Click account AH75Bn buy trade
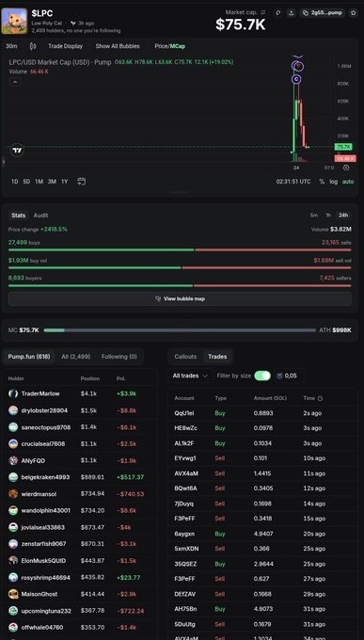This screenshot has width=364, height=640. pos(185,609)
